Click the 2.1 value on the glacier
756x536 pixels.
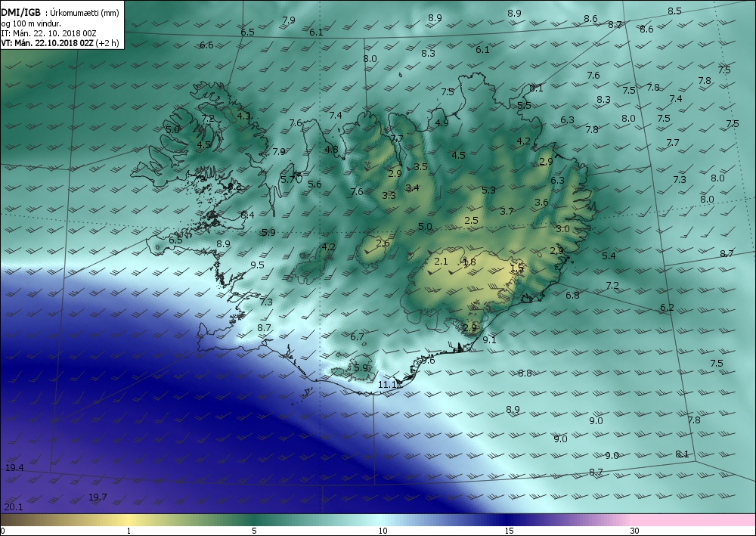pyautogui.click(x=442, y=262)
